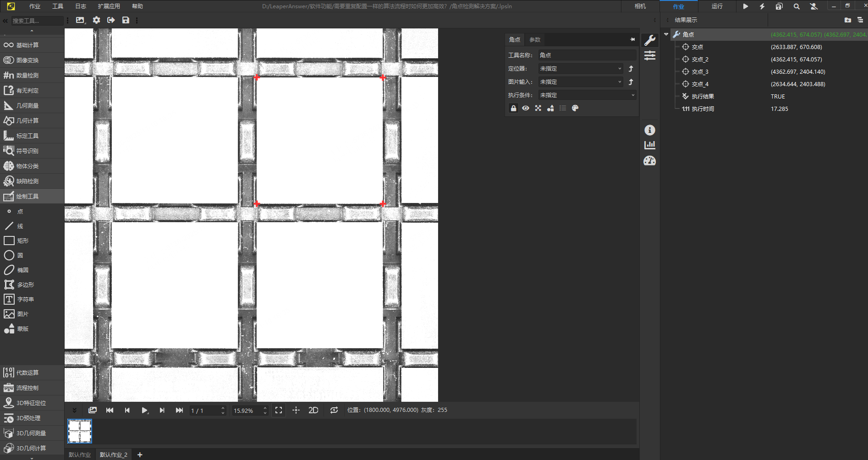Open the 几何测量 tool category

coord(27,105)
